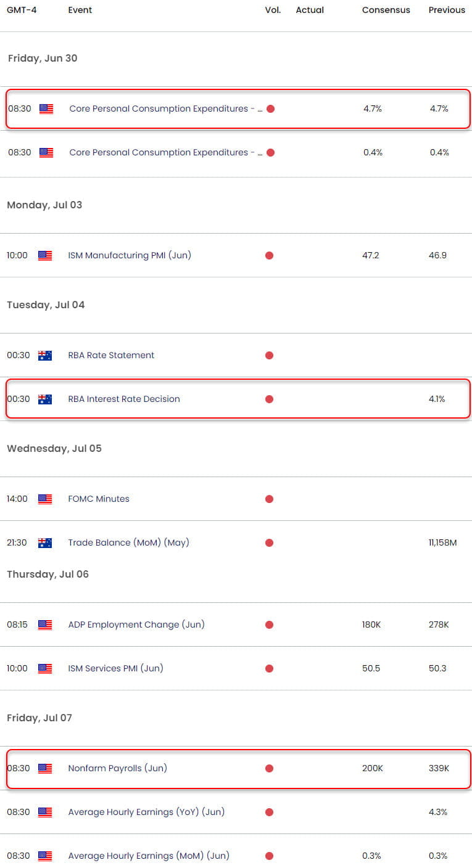Click the 200K Nonfarm Payrolls consensus value
The image size is (472, 868).
372,768
